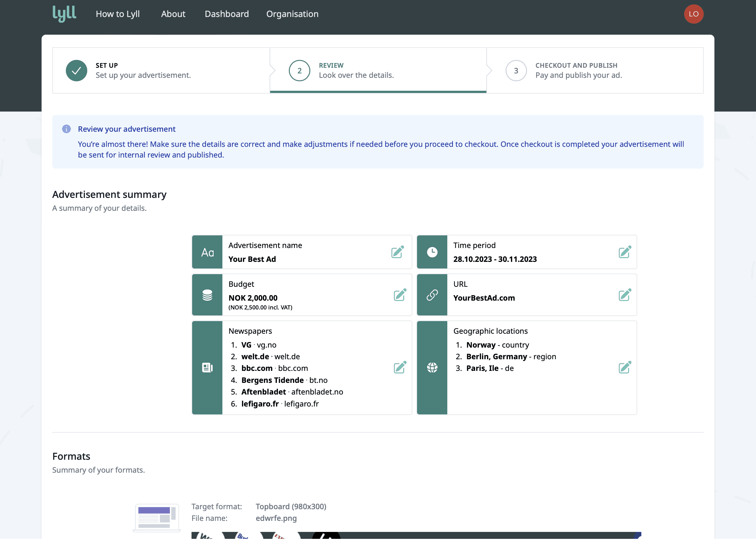Click the Lyll logo
The image size is (756, 542).
pos(64,14)
